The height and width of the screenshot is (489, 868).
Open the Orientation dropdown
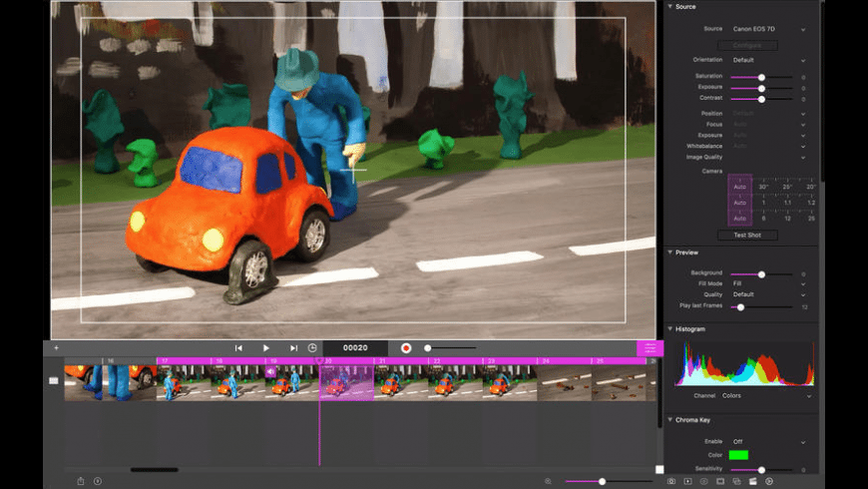click(x=768, y=60)
